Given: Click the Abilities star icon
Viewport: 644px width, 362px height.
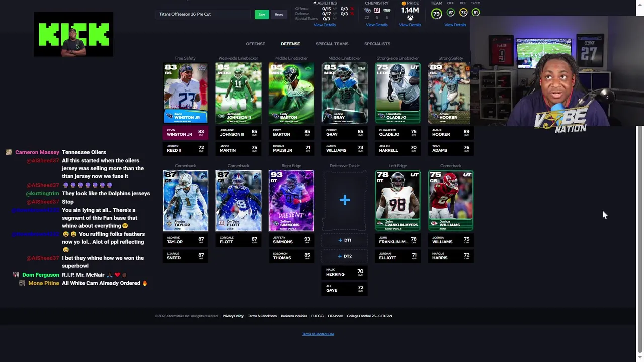Looking at the screenshot, I should [x=315, y=3].
